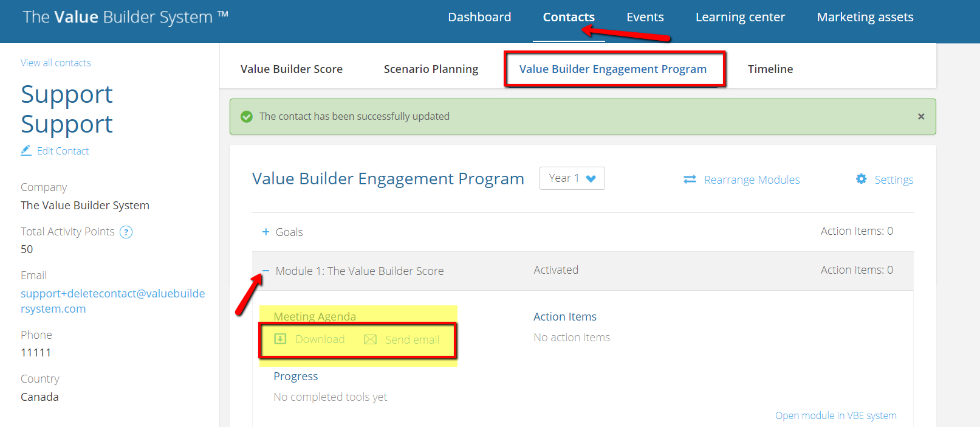Image resolution: width=980 pixels, height=427 pixels.
Task: Open Marketing assets in navigation
Action: coord(865,17)
